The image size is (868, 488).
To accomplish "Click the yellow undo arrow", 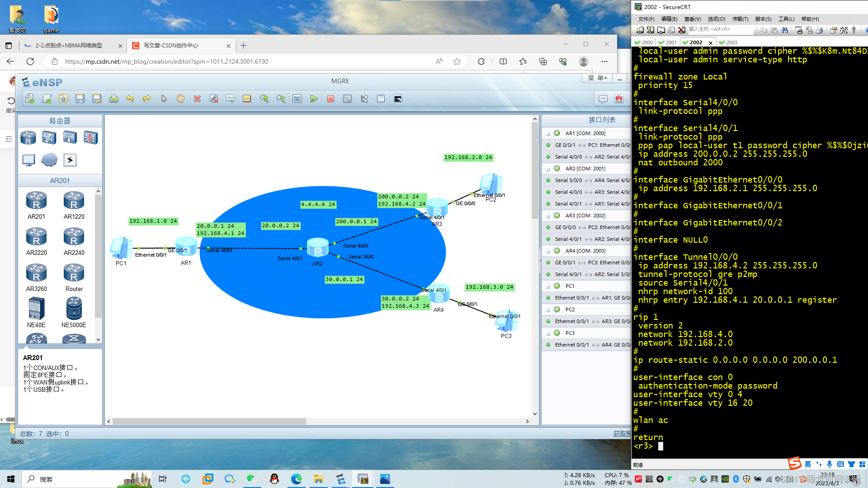I will pos(130,99).
